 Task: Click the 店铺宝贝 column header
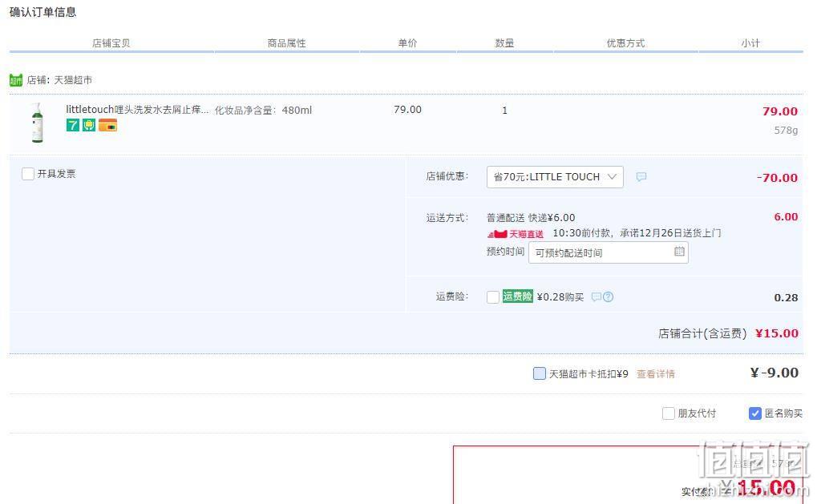[x=111, y=43]
